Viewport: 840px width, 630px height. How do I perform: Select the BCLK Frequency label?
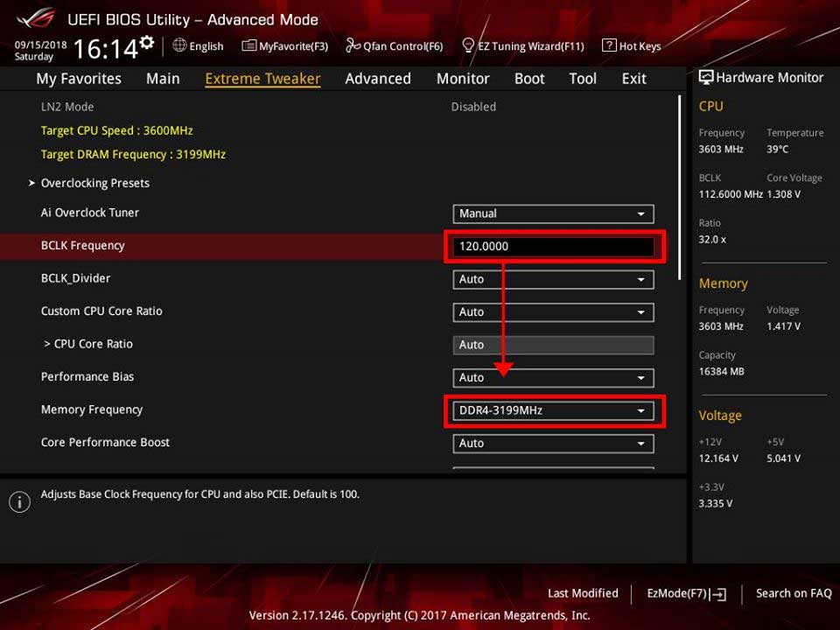coord(82,245)
